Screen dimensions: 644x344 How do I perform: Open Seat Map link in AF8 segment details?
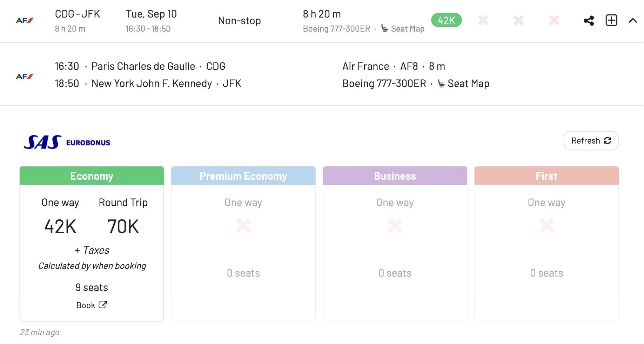463,84
